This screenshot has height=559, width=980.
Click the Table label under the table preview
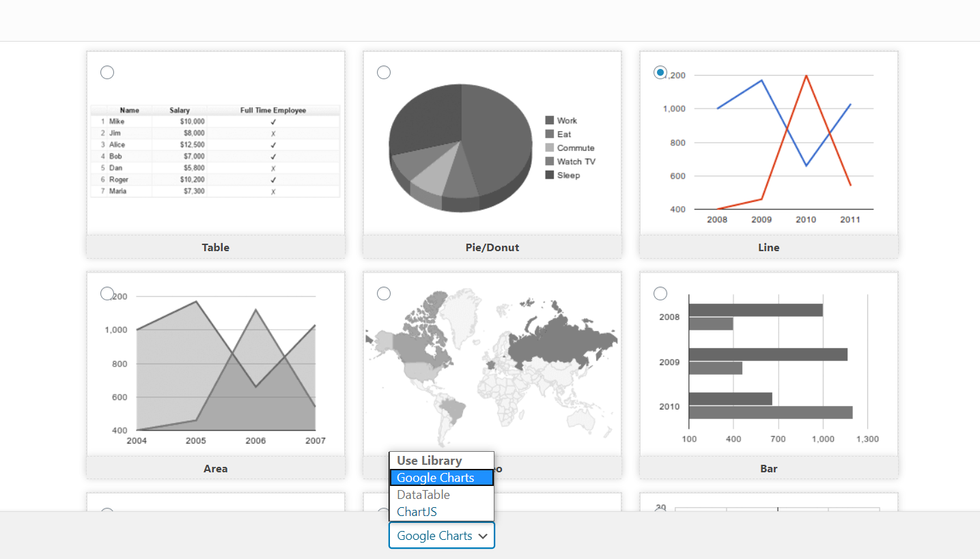(216, 247)
